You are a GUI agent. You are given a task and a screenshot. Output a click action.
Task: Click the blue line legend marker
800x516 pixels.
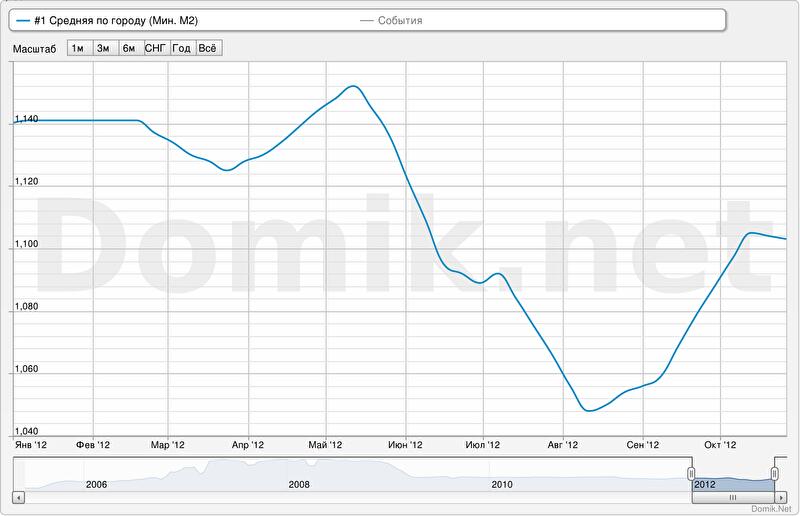tap(24, 20)
